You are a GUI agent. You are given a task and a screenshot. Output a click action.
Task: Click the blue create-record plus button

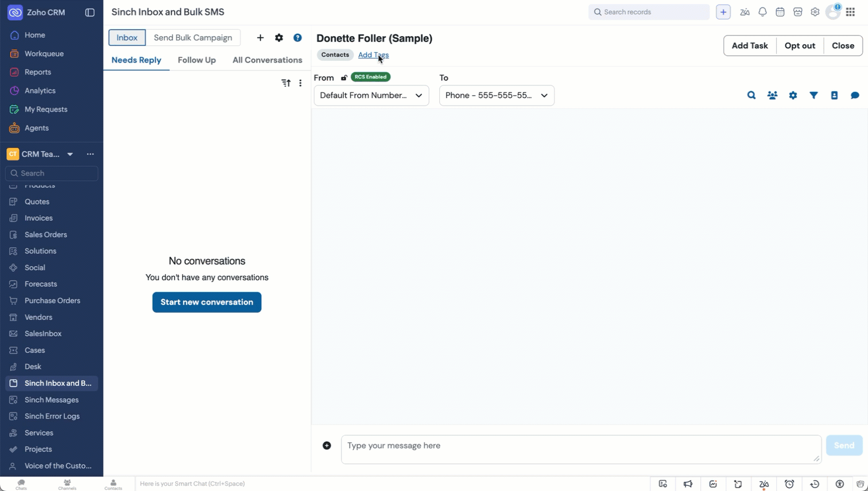[x=723, y=12]
